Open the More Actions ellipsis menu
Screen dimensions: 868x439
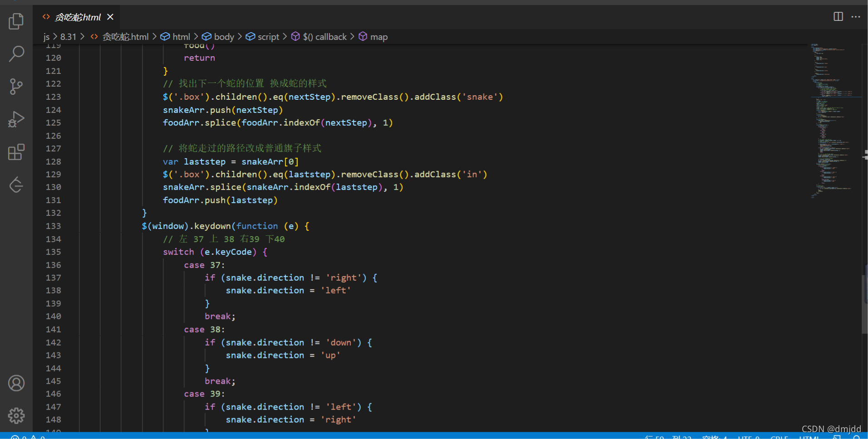pyautogui.click(x=856, y=17)
